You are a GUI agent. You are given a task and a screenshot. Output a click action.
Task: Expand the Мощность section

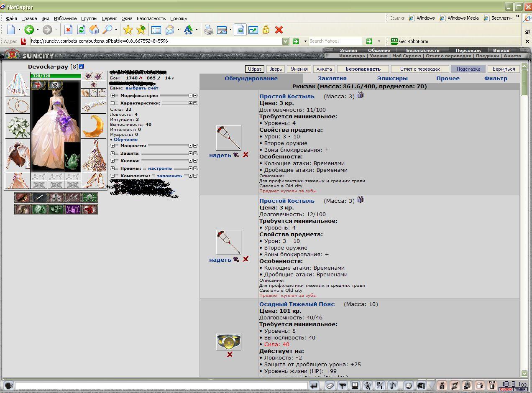coord(113,146)
